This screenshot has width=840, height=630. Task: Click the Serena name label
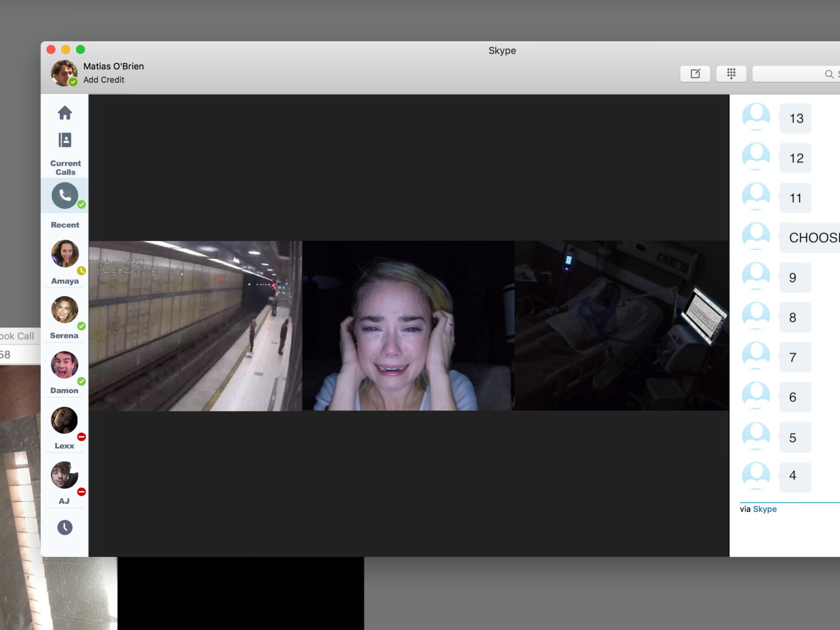pos(64,336)
